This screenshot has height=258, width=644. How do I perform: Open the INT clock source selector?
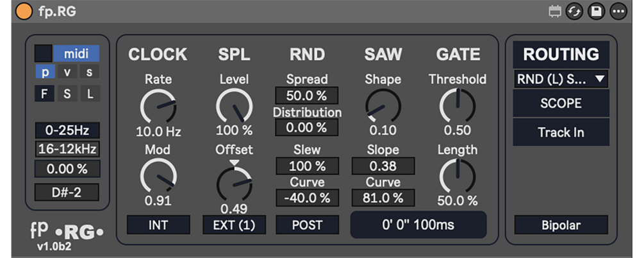pyautogui.click(x=158, y=225)
